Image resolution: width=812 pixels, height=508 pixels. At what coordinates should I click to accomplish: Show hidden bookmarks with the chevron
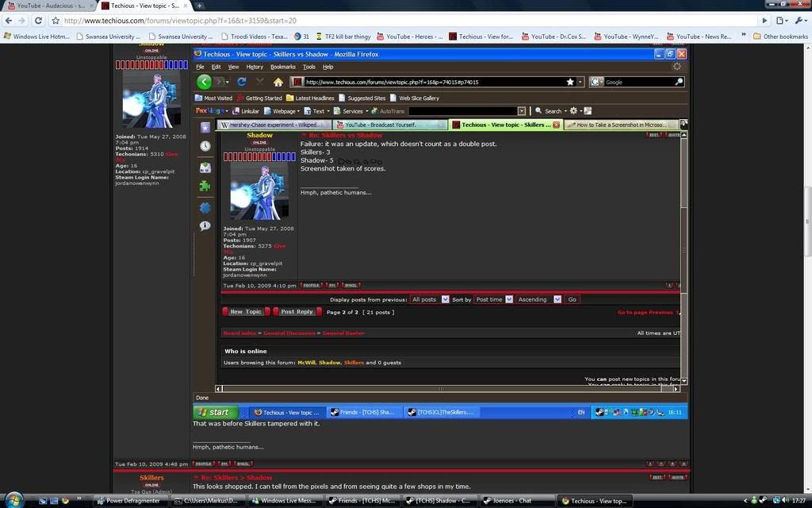click(x=744, y=36)
